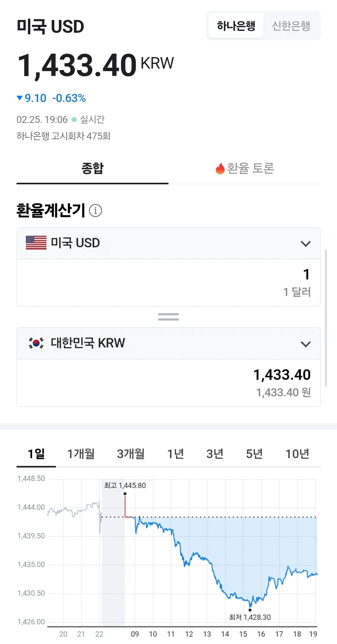337x644 pixels.
Task: Tap the fire icon beside 환율 토론
Action: (220, 169)
